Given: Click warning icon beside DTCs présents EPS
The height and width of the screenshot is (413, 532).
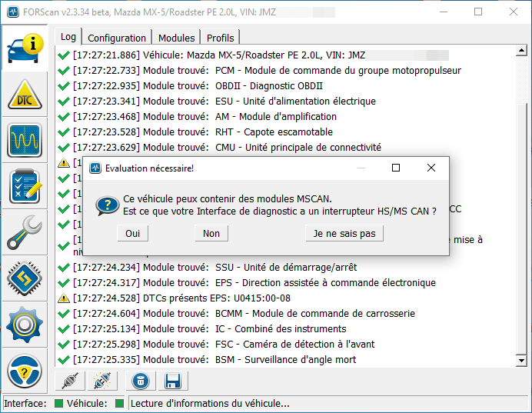Looking at the screenshot, I should click(64, 298).
